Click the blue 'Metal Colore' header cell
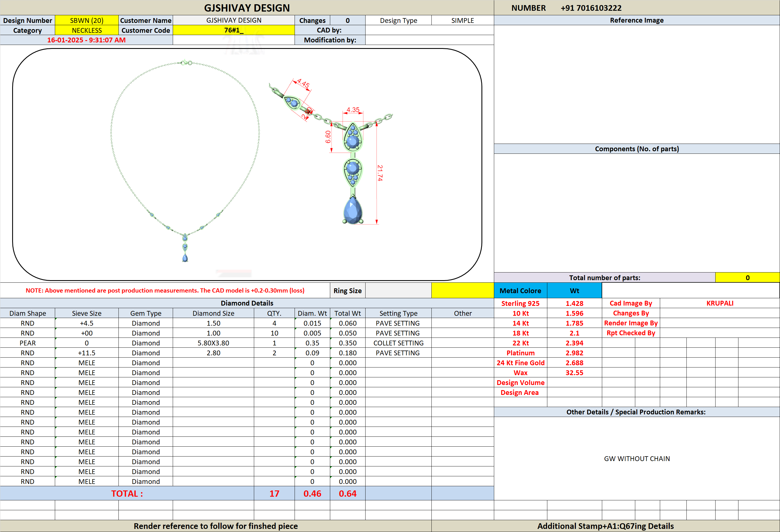The image size is (780, 532). tap(520, 290)
